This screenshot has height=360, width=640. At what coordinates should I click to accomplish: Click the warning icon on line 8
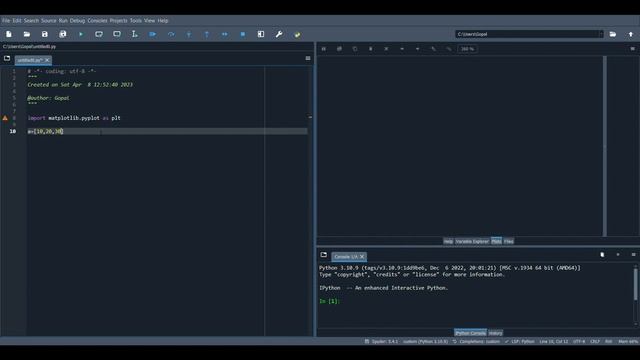click(5, 118)
